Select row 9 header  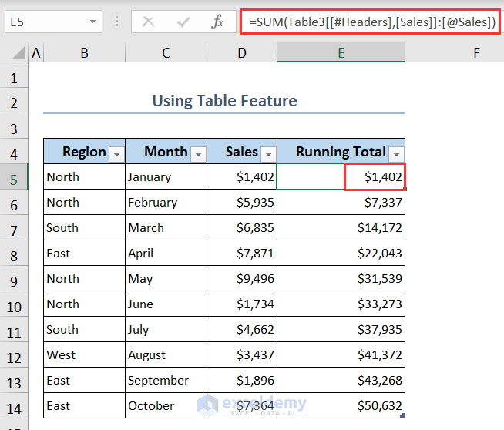pos(13,279)
